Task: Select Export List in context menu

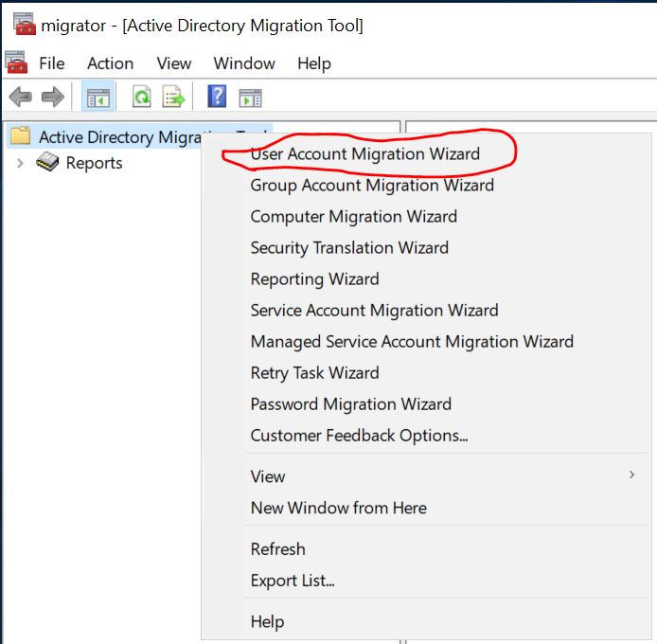Action: [293, 581]
